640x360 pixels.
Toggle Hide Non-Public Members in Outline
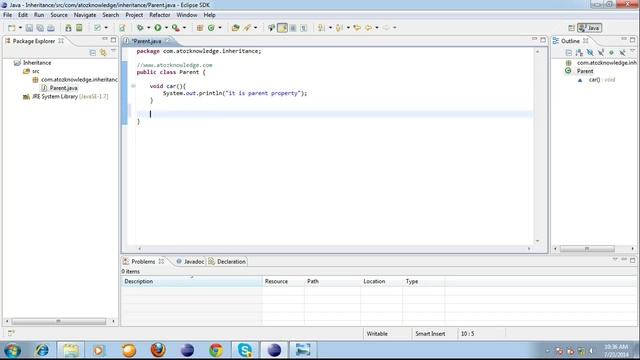click(611, 53)
